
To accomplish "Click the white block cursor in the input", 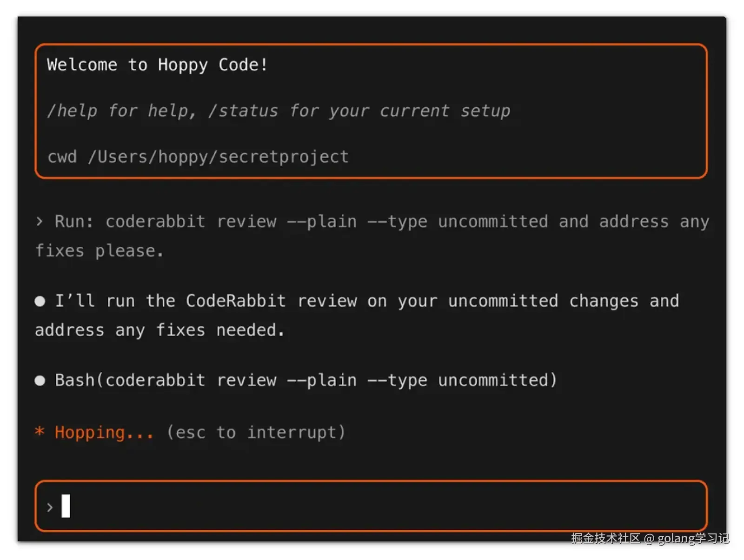I will 66,506.
